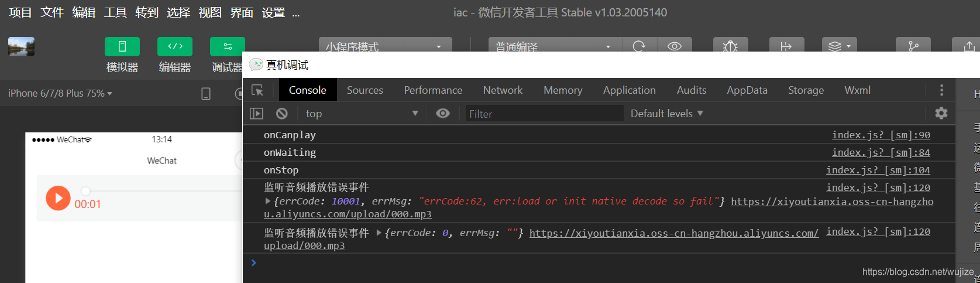980x283 pixels.
Task: Click the background switch arrow icon
Action: coord(786,46)
